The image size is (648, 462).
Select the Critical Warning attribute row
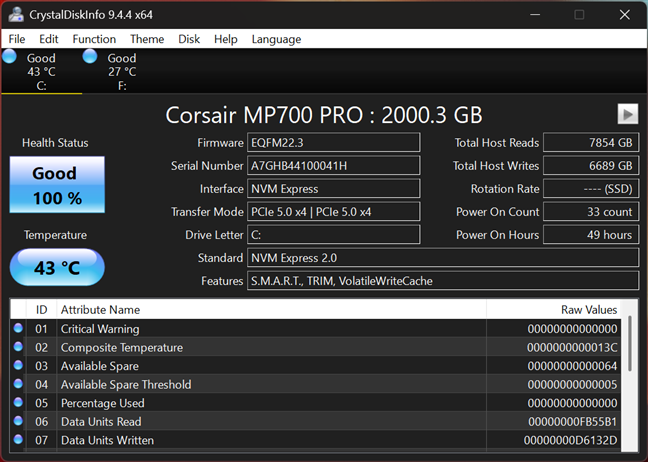(x=316, y=329)
